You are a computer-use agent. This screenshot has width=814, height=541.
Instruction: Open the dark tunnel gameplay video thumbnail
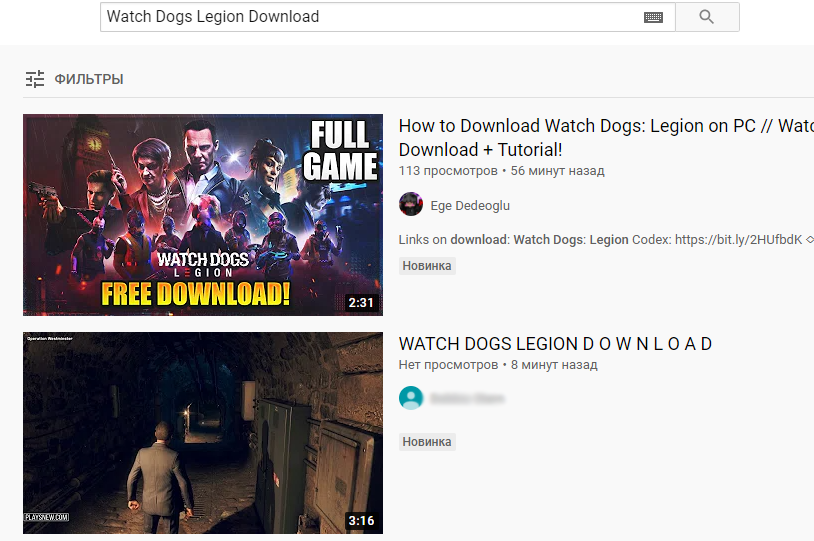pos(203,433)
